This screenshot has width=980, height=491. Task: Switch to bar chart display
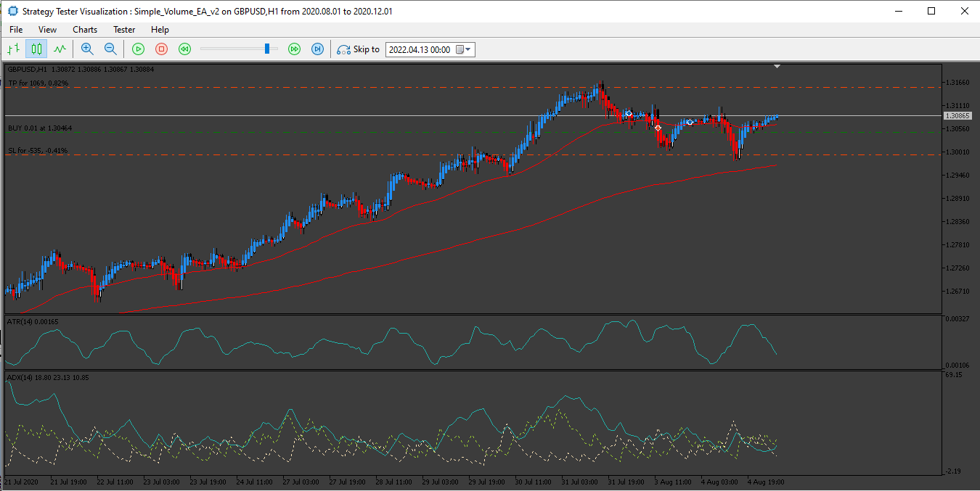tap(13, 49)
